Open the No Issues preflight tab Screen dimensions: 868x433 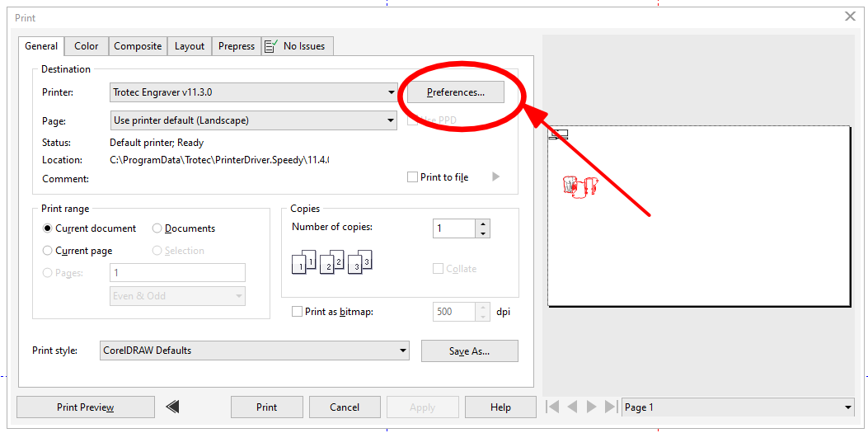pyautogui.click(x=298, y=46)
